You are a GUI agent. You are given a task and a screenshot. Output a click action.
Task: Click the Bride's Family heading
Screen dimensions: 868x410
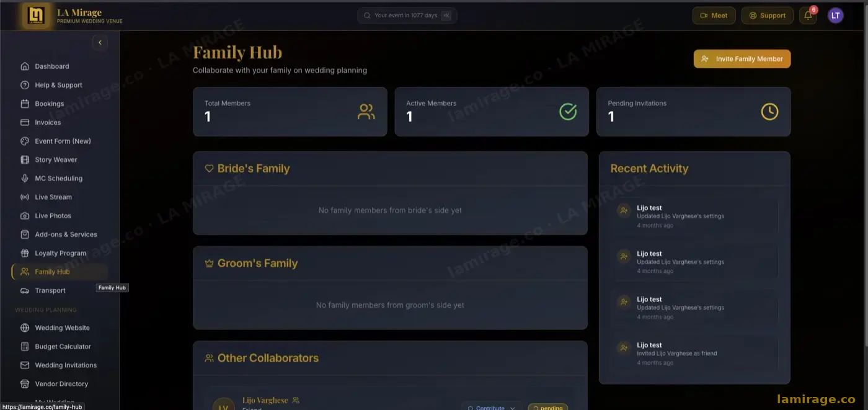pyautogui.click(x=253, y=168)
